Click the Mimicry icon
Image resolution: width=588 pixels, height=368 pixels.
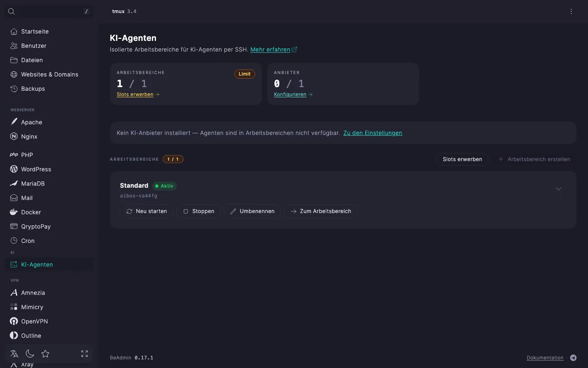coord(14,307)
